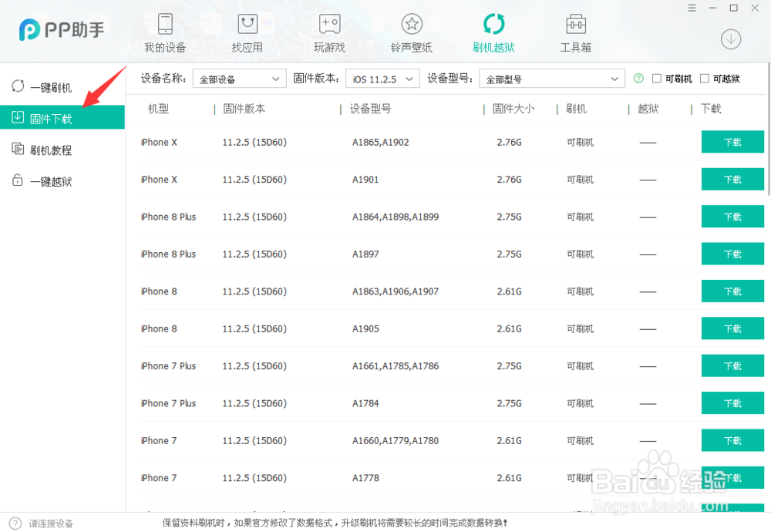Download firmware for iPhone 7 A1660,A1779,A1780

point(732,440)
